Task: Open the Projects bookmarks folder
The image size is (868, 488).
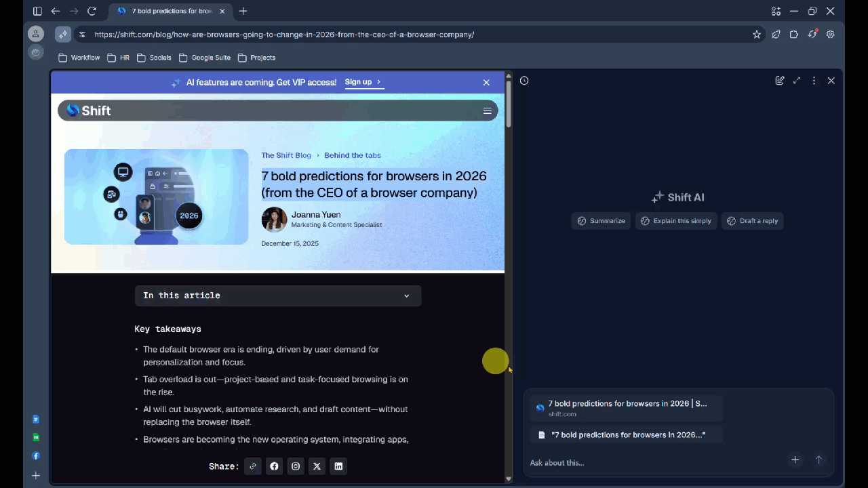Action: click(256, 58)
